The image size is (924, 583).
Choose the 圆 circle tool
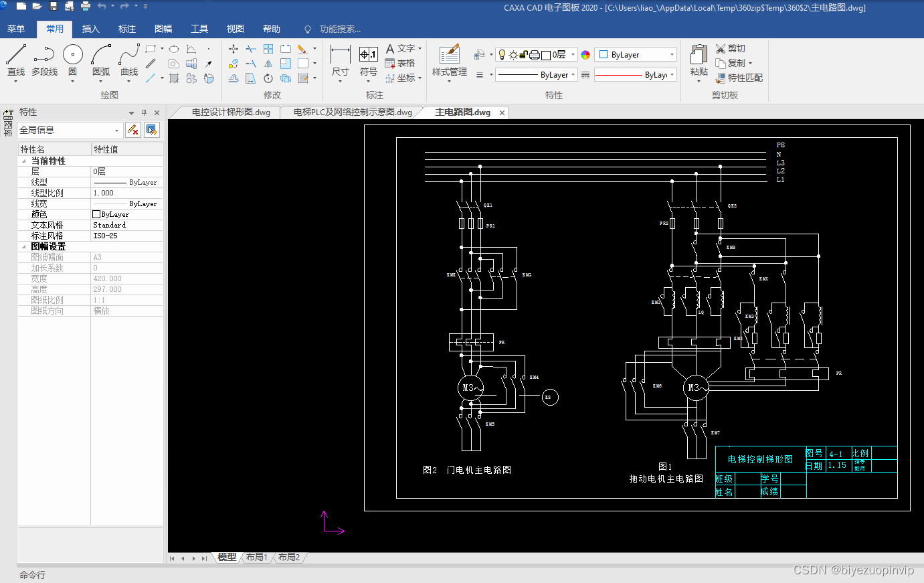pyautogui.click(x=72, y=60)
